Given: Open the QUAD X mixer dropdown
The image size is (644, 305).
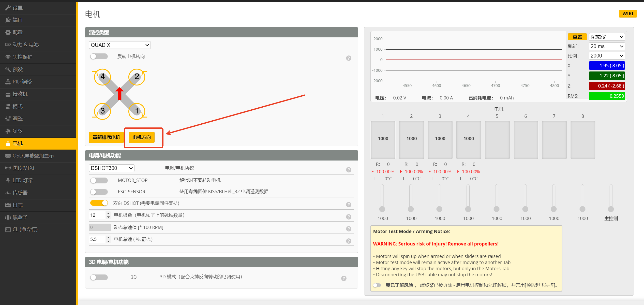Looking at the screenshot, I should 120,45.
